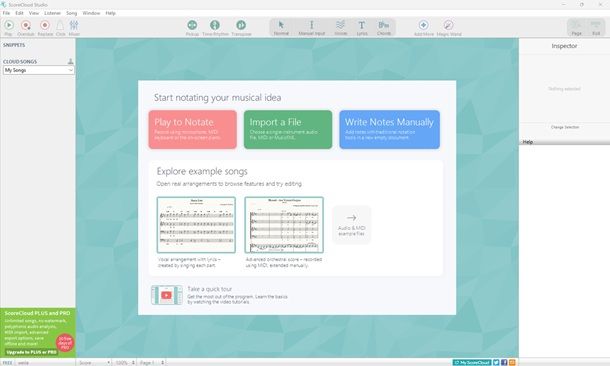Start playback with the Play button
Image resolution: width=610 pixels, height=366 pixels.
point(9,26)
